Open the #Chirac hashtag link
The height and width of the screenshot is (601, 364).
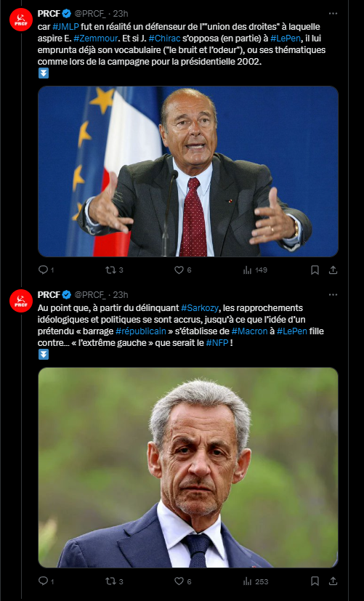click(x=164, y=39)
